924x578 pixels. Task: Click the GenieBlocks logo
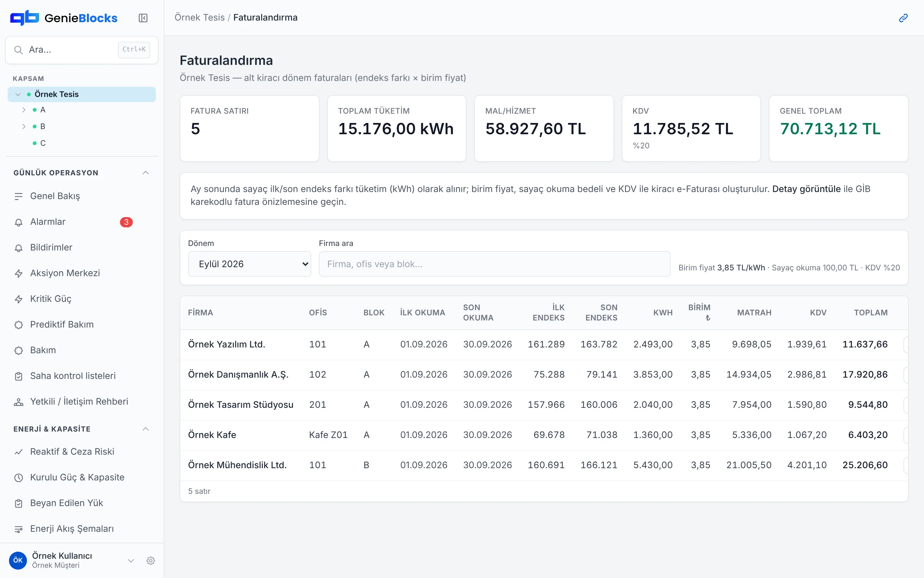(x=64, y=18)
